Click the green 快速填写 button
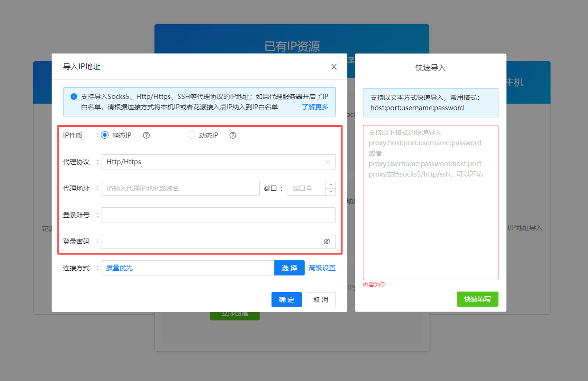Image resolution: width=588 pixels, height=381 pixels. [477, 299]
